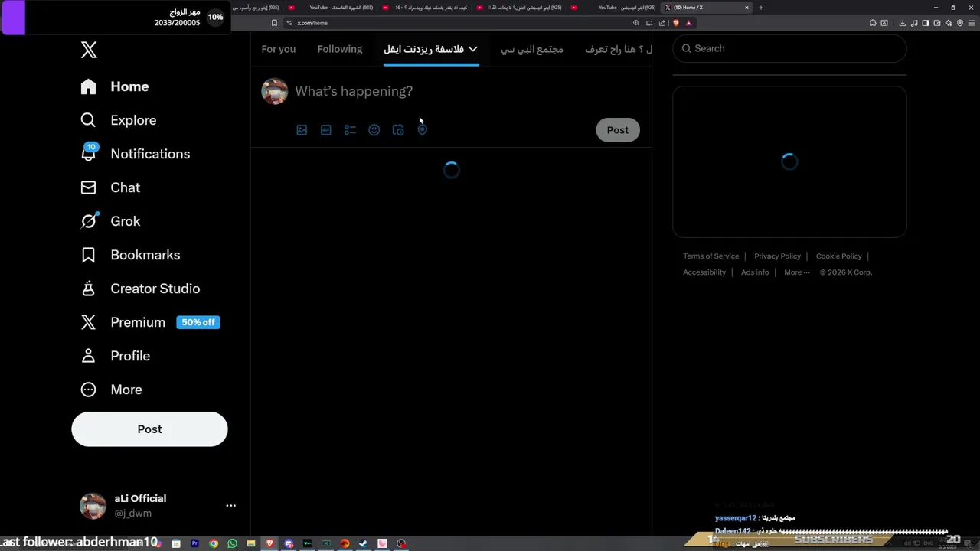Click the aLi Official account avatar
Viewport: 980px width, 551px height.
[93, 506]
